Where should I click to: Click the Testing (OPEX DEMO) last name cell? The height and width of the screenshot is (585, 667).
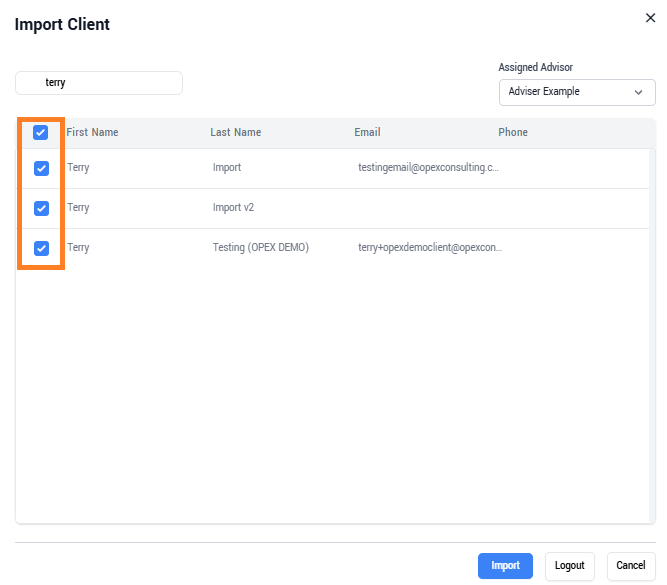[261, 248]
